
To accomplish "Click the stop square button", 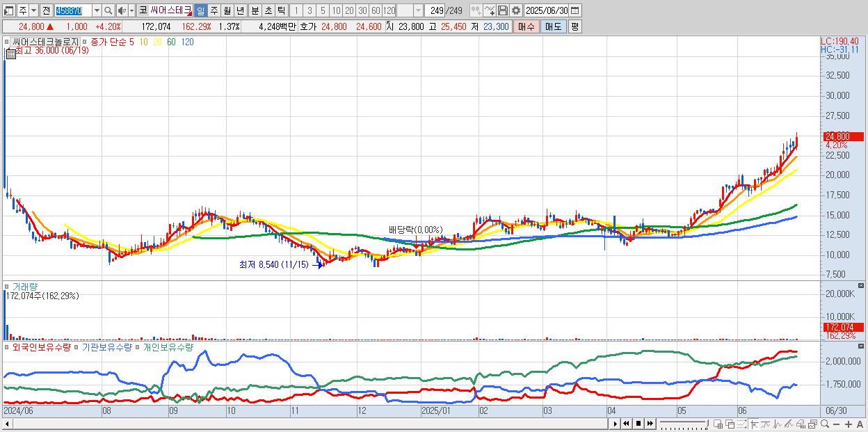I will point(638,424).
